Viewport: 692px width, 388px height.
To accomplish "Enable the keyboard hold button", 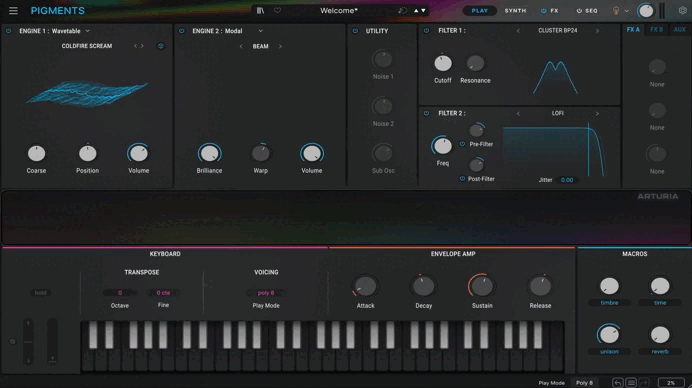I will 41,293.
